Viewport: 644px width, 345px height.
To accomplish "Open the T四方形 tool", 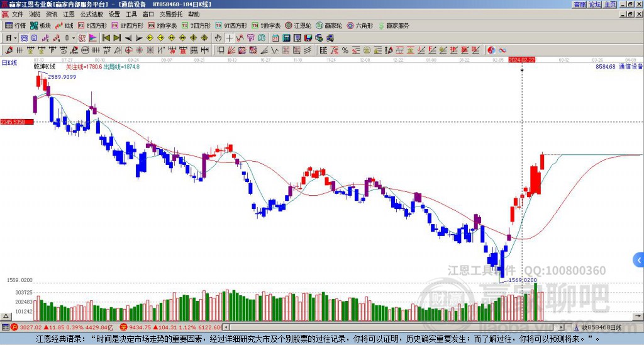I will click(196, 25).
